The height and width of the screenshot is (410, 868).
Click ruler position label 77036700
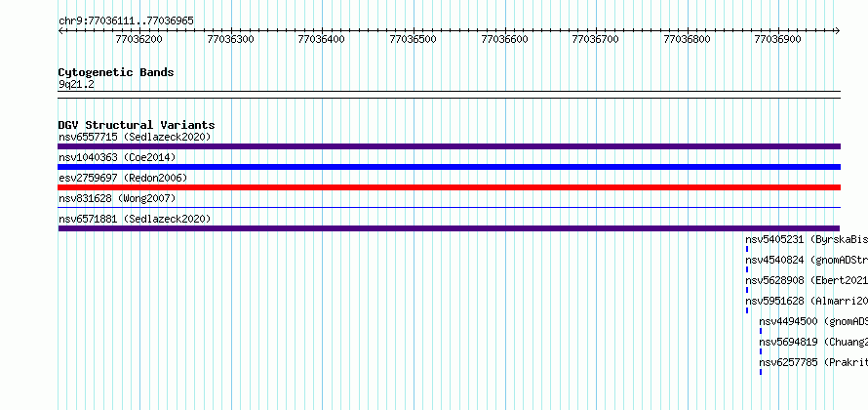[595, 39]
